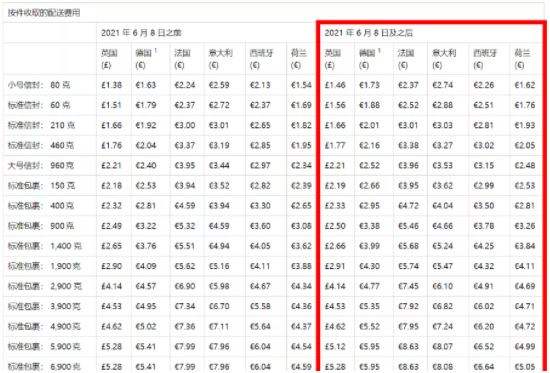Click the 按件收取的配送费用 table title

coord(44,13)
